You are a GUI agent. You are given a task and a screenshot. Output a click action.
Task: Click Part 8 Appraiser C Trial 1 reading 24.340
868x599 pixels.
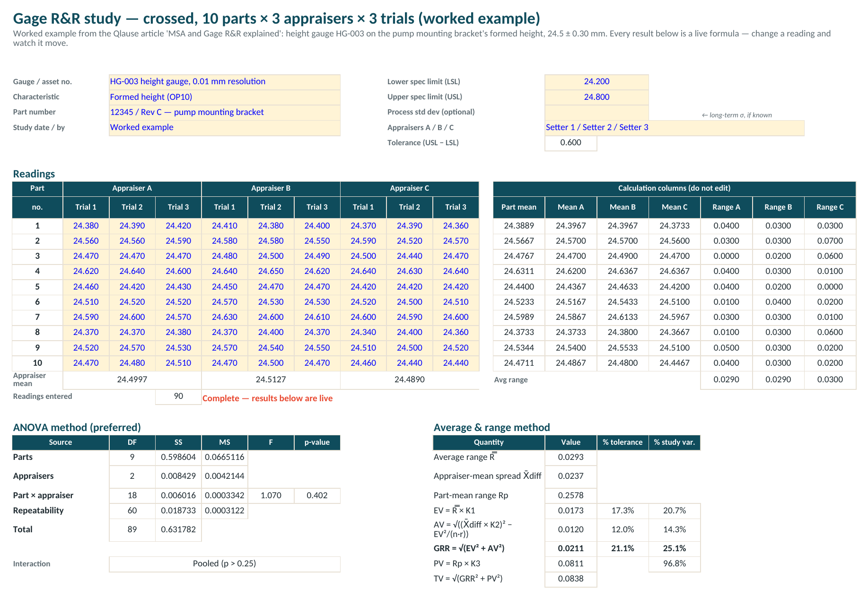[363, 333]
